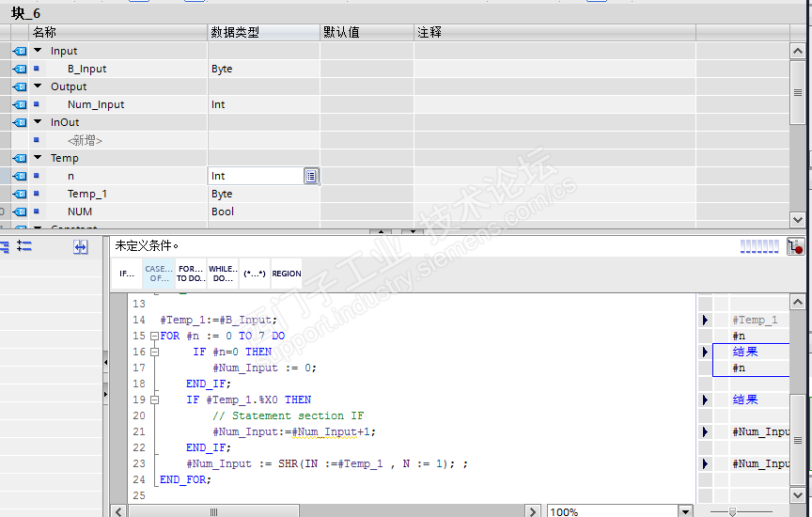812x517 pixels.
Task: Click the Byte data type of B_Input
Action: pyautogui.click(x=222, y=69)
